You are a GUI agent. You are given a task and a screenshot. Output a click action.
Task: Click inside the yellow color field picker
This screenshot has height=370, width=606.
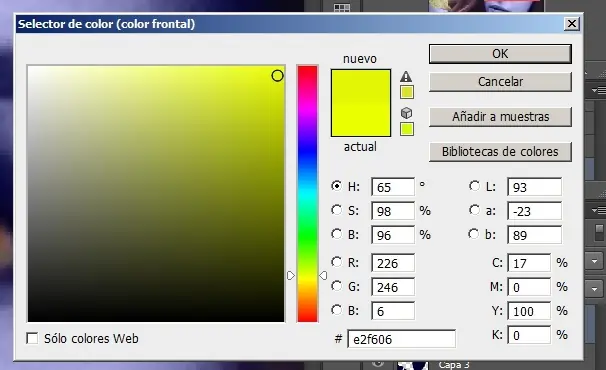tap(156, 194)
